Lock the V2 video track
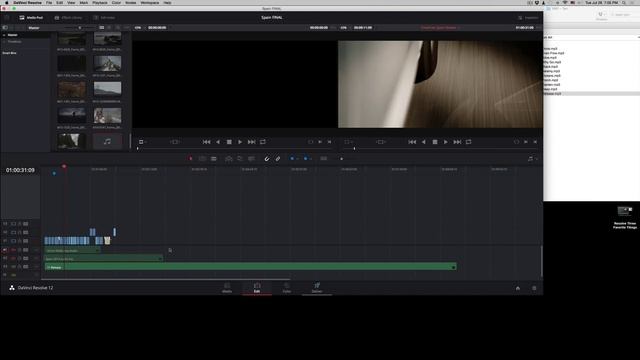Viewport: 640px width, 360px height. point(19,232)
